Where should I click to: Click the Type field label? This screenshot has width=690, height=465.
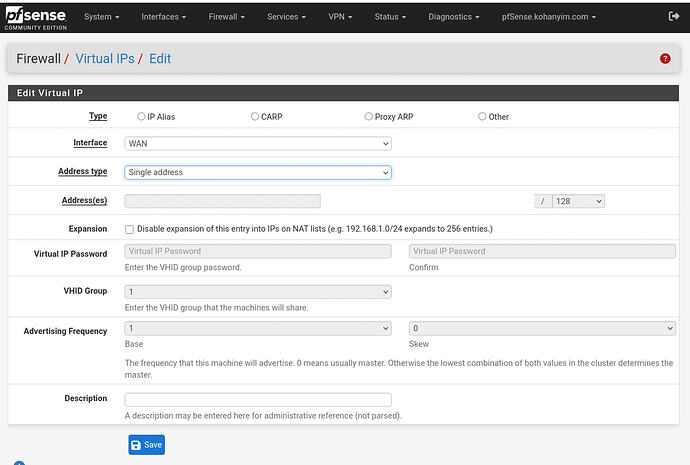click(x=98, y=116)
